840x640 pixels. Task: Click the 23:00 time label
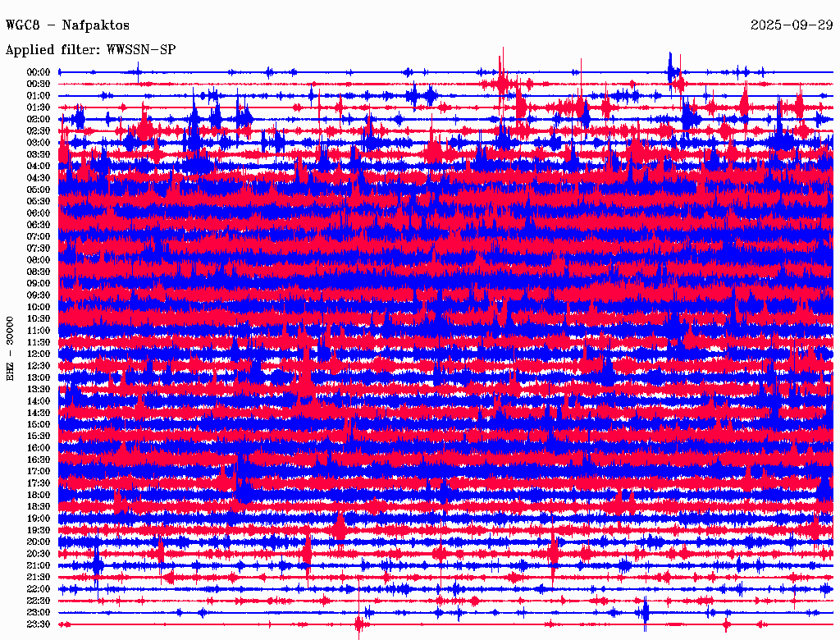click(39, 613)
